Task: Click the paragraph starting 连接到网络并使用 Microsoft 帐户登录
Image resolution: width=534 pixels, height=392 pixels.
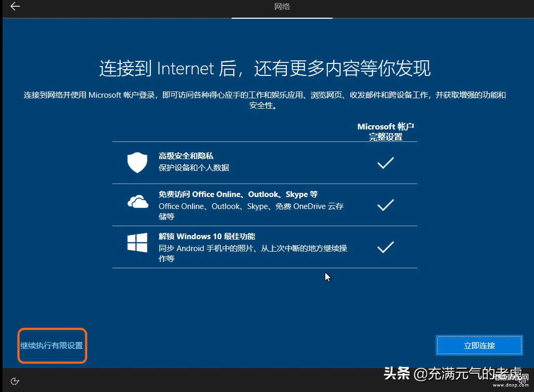Action: coord(264,100)
